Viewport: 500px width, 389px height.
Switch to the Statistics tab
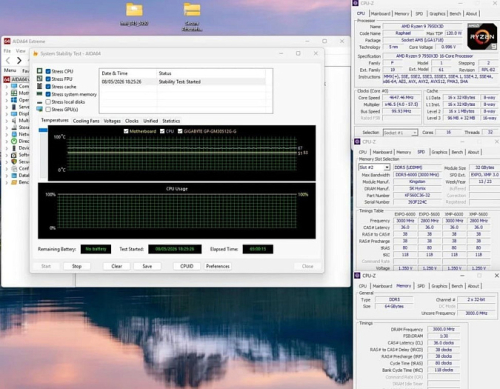(x=171, y=121)
